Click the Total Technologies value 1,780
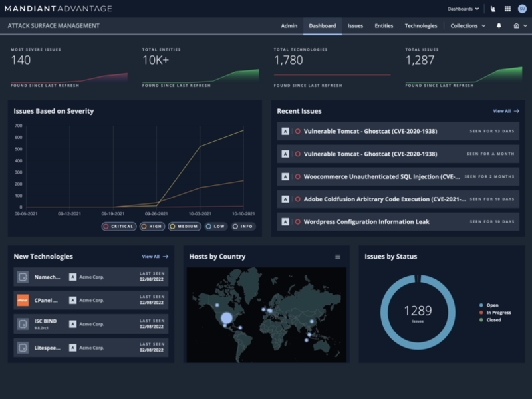Image resolution: width=532 pixels, height=399 pixels. tap(288, 60)
